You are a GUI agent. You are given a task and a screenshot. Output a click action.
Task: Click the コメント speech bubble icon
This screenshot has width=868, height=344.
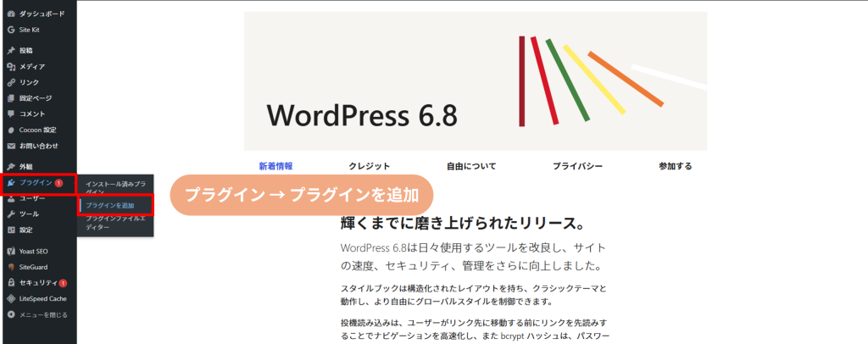point(10,114)
